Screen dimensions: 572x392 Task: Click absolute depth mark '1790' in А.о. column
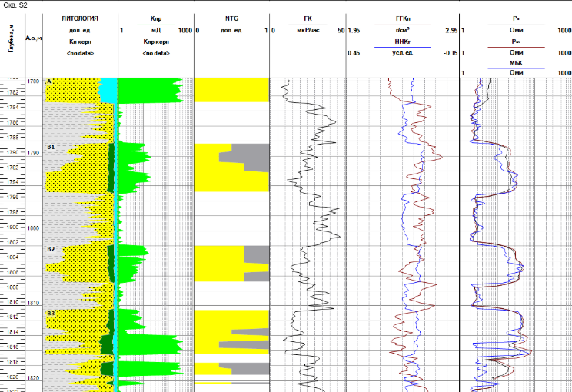coord(33,153)
